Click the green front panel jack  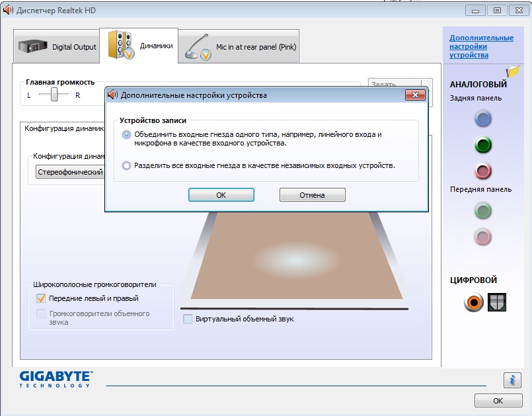483,211
